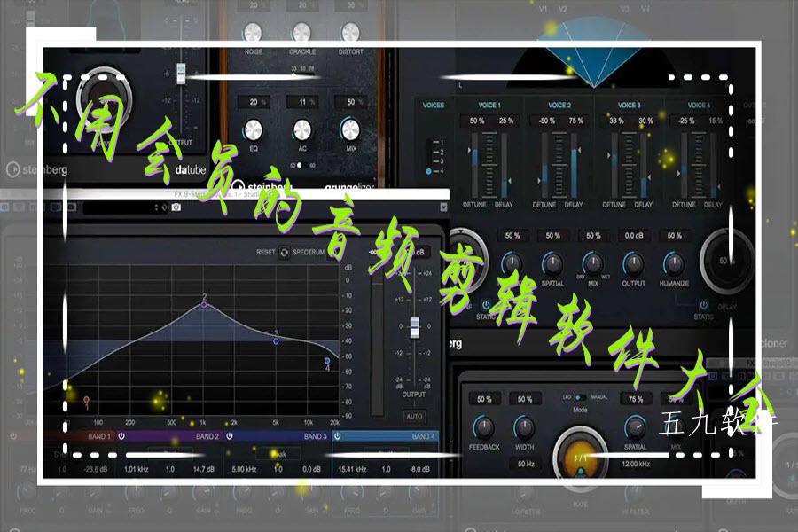
Task: Select 4 voices in the VOICES selector
Action: point(430,171)
